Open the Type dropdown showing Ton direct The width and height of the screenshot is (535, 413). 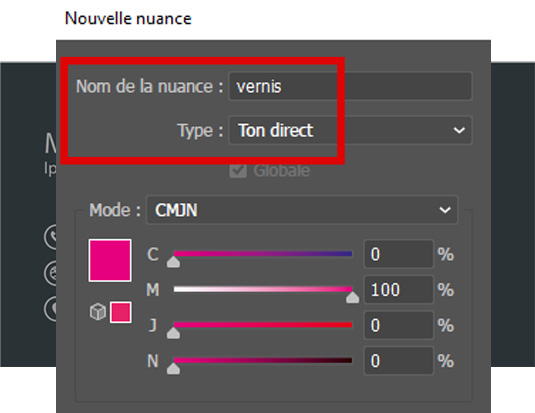(350, 130)
